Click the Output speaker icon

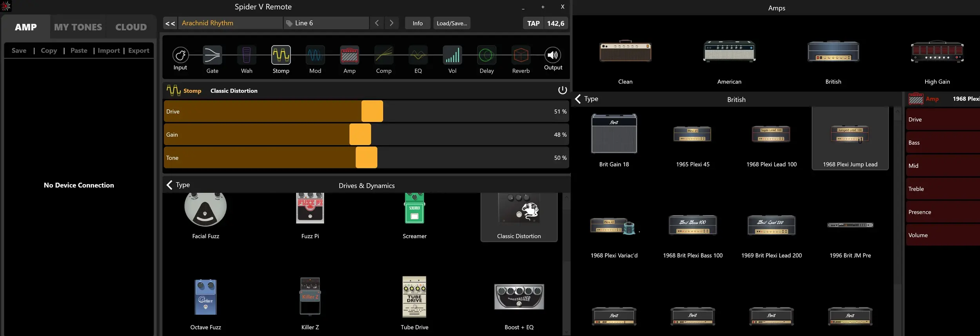[x=553, y=55]
